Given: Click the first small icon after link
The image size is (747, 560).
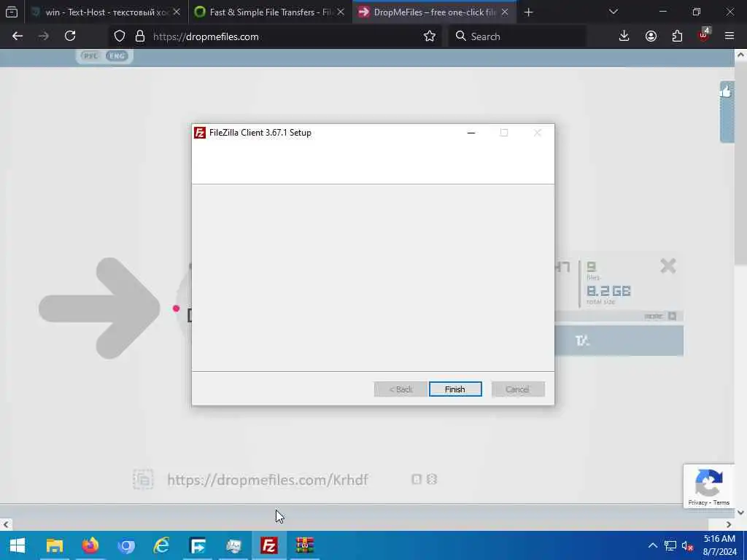Looking at the screenshot, I should click(417, 479).
